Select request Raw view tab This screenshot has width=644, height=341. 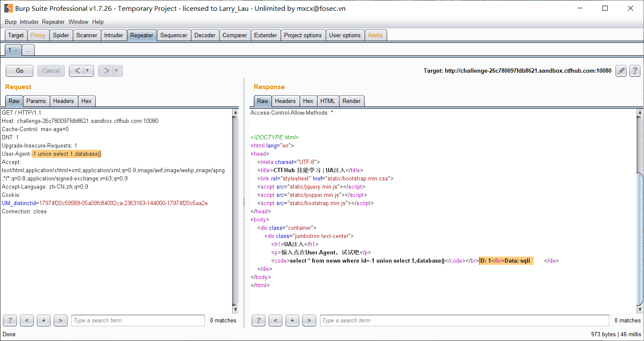tap(14, 101)
